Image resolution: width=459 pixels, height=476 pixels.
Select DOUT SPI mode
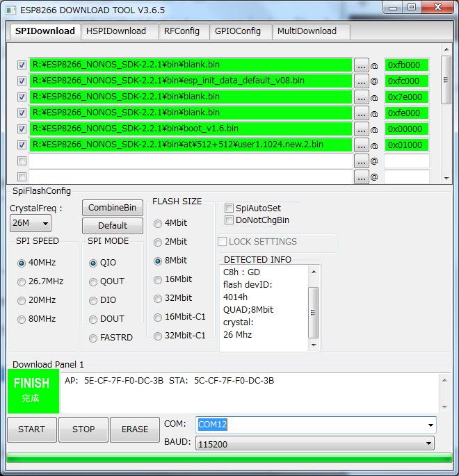(93, 320)
